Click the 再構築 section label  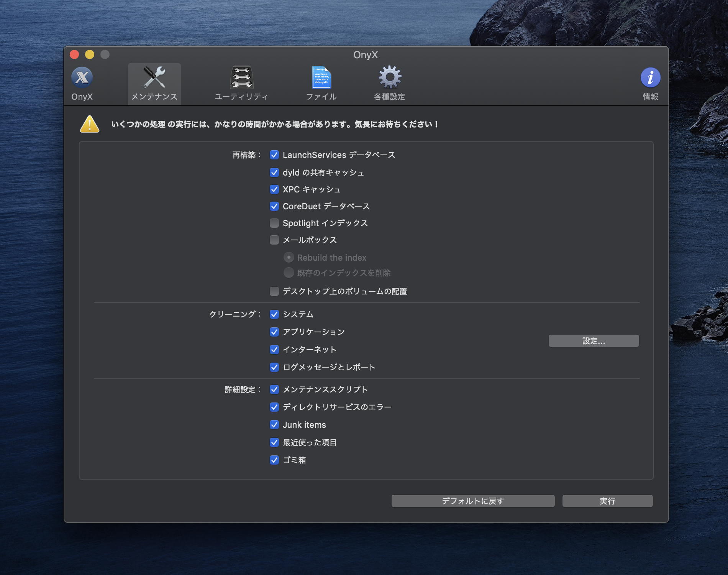pos(247,155)
